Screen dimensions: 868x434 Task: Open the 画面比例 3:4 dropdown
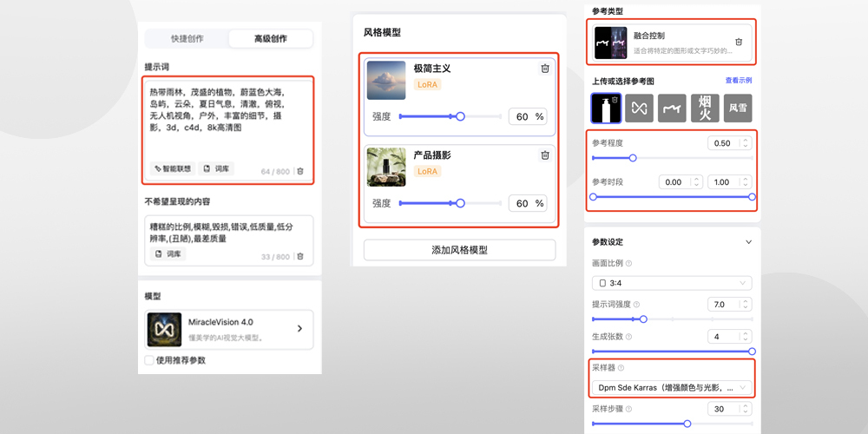pos(672,283)
